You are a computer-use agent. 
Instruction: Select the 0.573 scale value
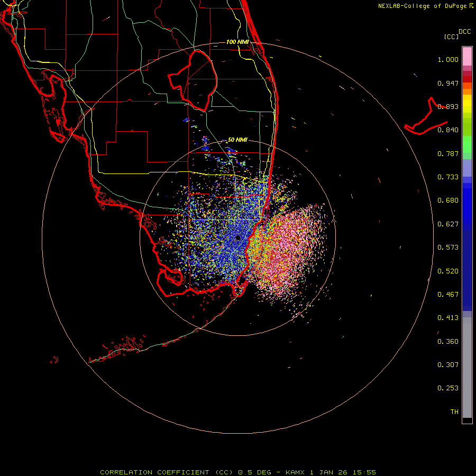(448, 248)
